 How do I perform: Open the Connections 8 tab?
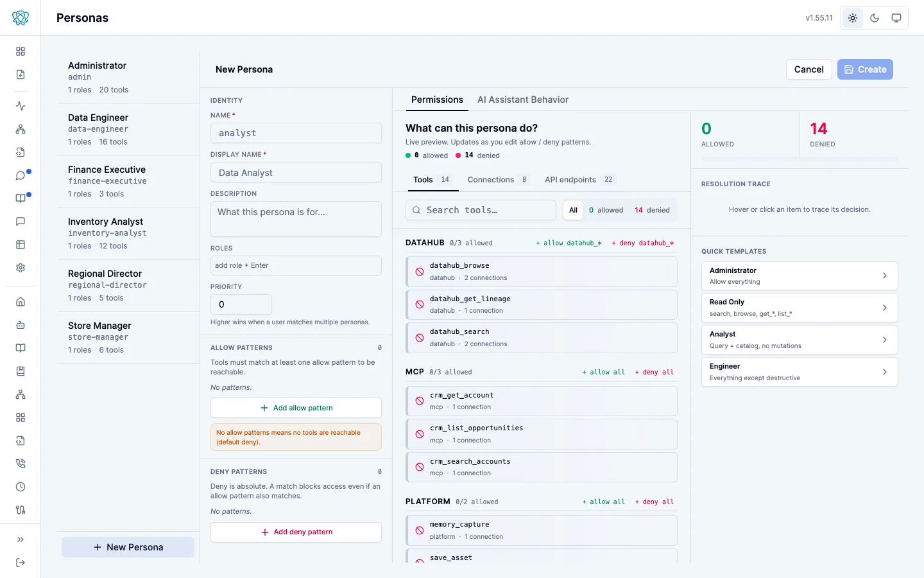[498, 180]
